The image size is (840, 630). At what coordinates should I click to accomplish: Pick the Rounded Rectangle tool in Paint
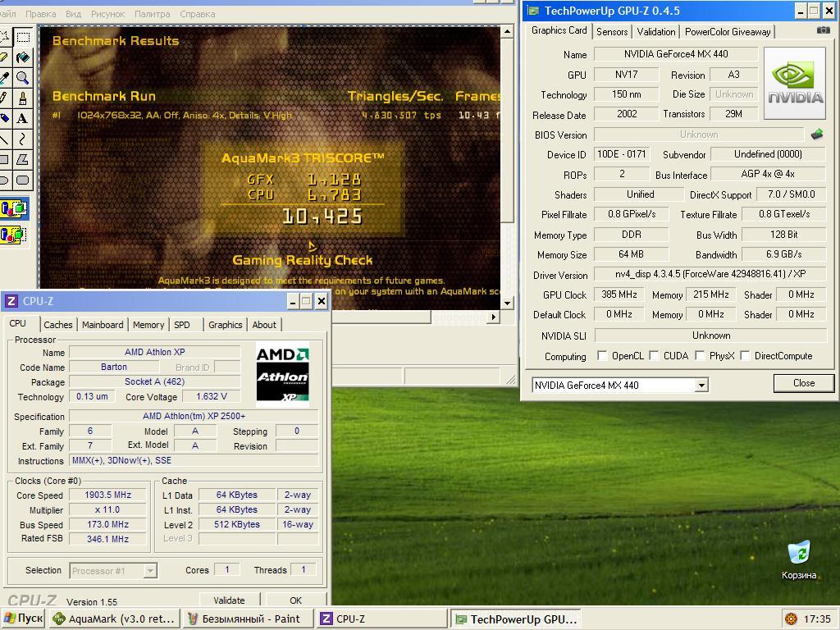(x=22, y=180)
